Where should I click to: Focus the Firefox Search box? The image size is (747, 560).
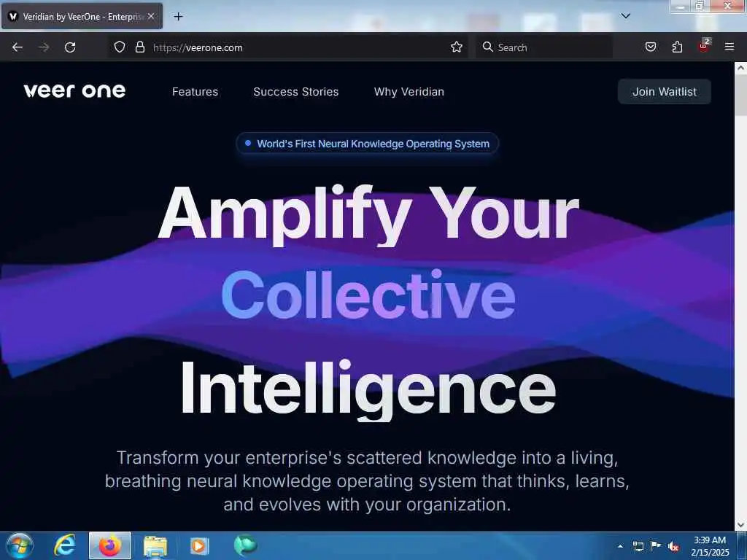point(544,47)
